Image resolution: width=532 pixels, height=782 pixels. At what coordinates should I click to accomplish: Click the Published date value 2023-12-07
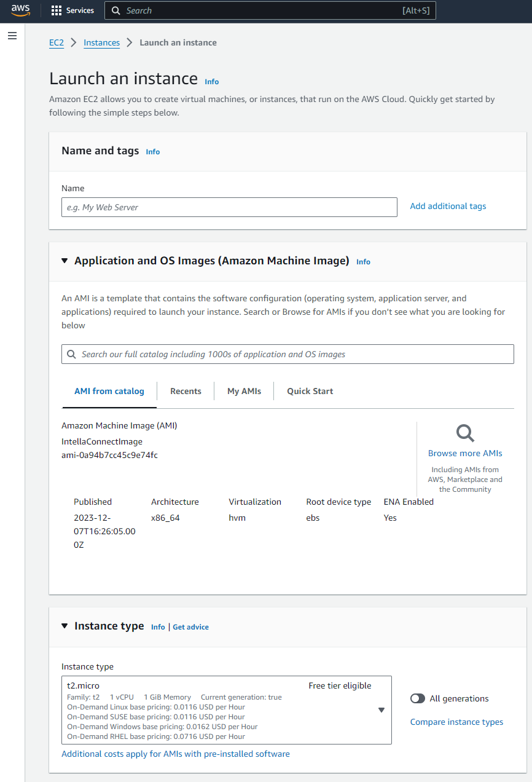point(104,531)
